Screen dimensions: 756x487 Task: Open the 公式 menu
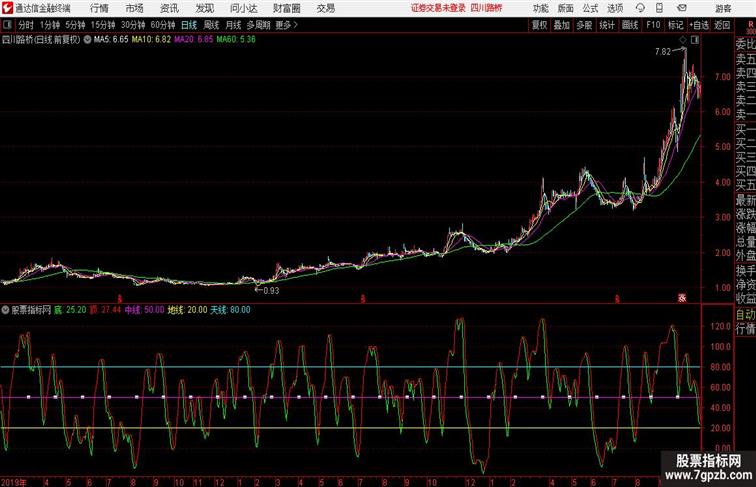(590, 8)
